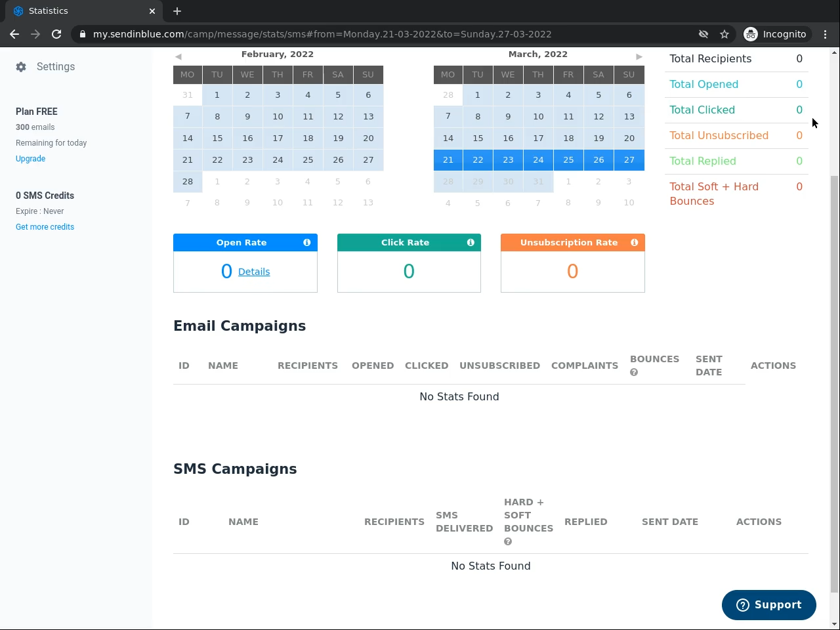Click the COMPLAINTS column header
The height and width of the screenshot is (630, 840).
[585, 366]
